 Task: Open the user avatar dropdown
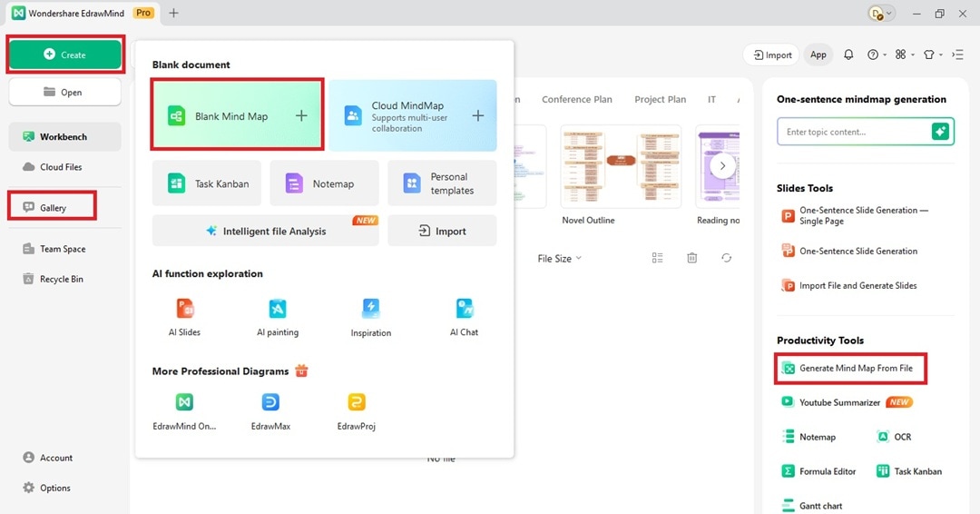point(882,13)
